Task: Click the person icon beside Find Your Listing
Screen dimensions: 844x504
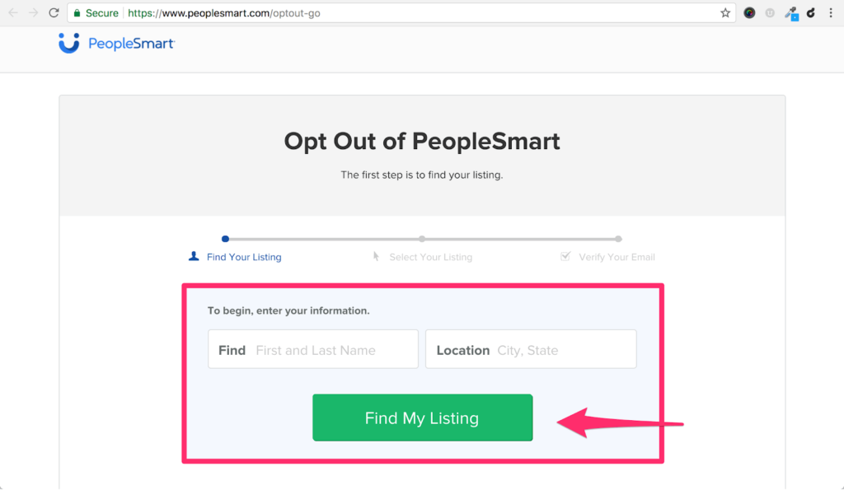Action: (x=194, y=257)
